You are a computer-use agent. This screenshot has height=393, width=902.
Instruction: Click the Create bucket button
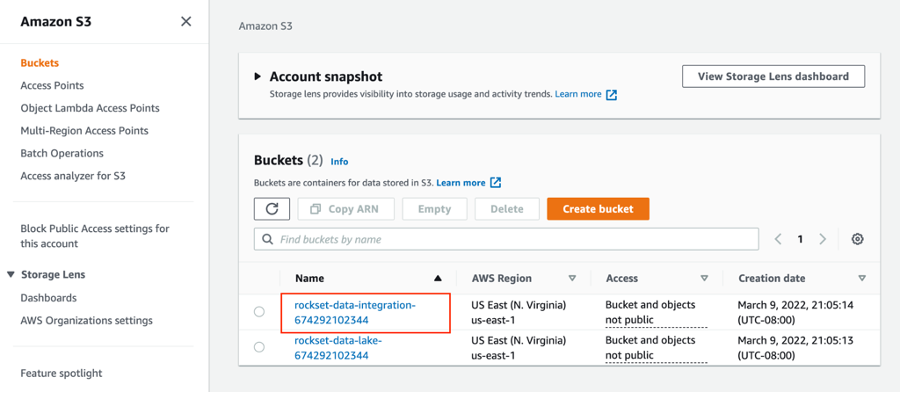click(x=598, y=209)
